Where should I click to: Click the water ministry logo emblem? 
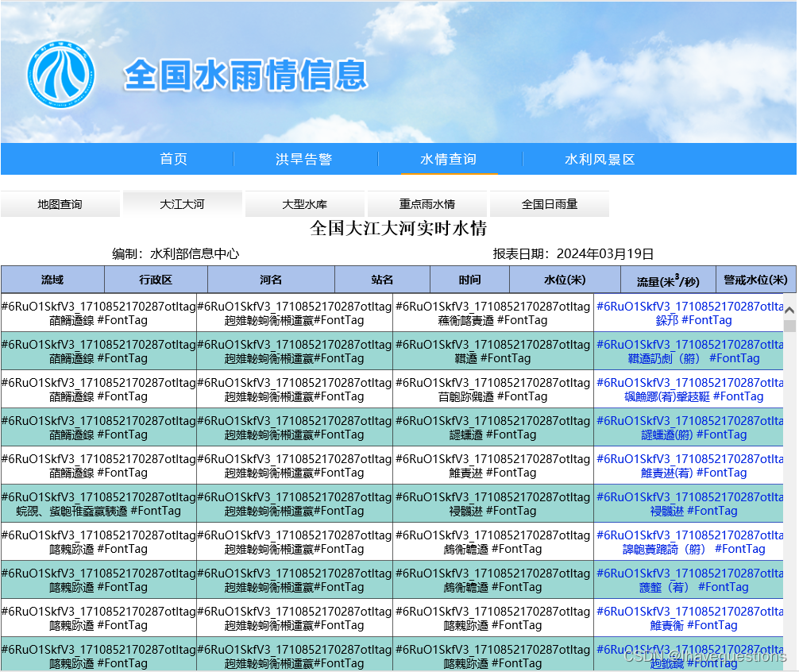(x=60, y=75)
